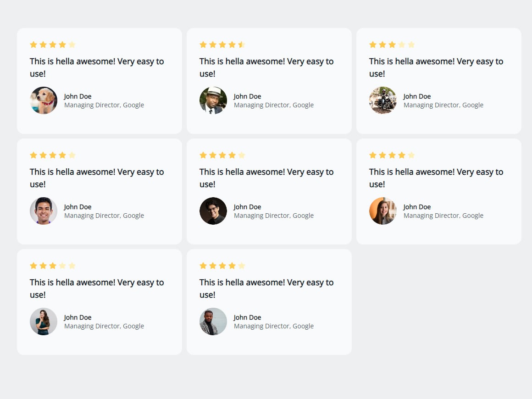Click the faded last star in the orange-background woman's review
The image size is (532, 399).
[x=411, y=155]
